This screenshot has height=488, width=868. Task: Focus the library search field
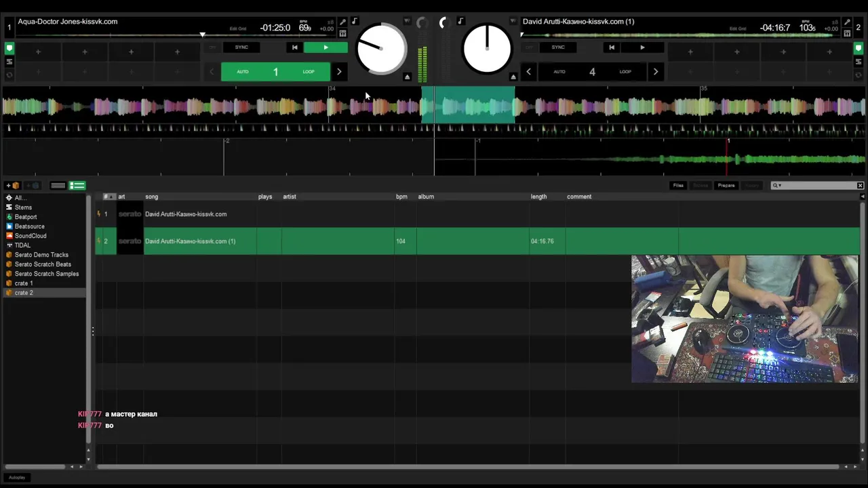[x=817, y=186]
